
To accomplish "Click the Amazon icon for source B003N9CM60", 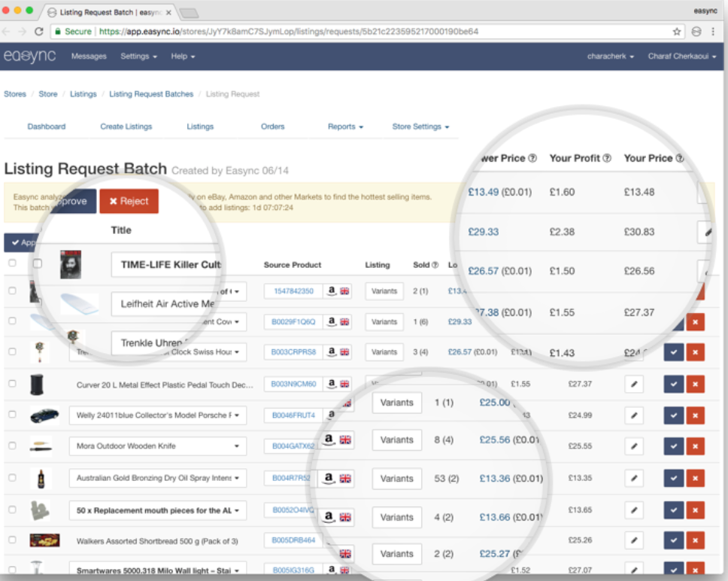I will tap(331, 384).
